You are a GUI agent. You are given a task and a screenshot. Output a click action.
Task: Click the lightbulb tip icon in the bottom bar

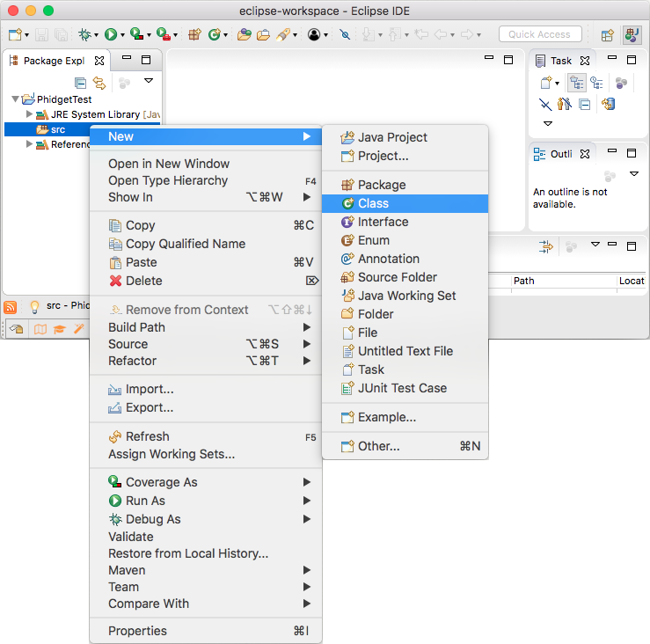35,306
